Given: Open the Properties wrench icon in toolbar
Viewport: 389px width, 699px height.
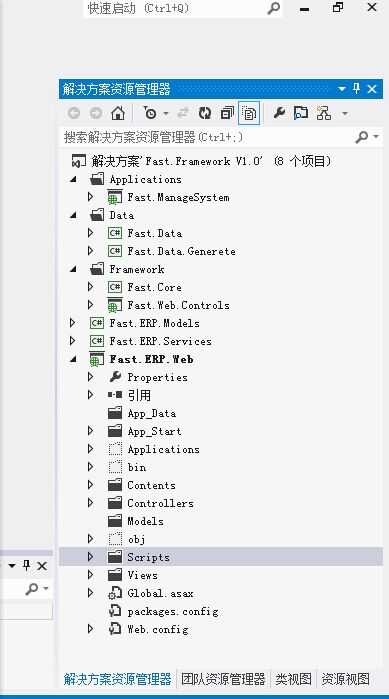Looking at the screenshot, I should point(279,113).
